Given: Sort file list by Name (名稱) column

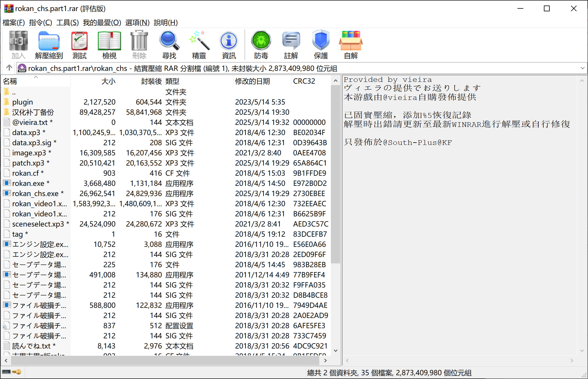Looking at the screenshot, I should 10,81.
